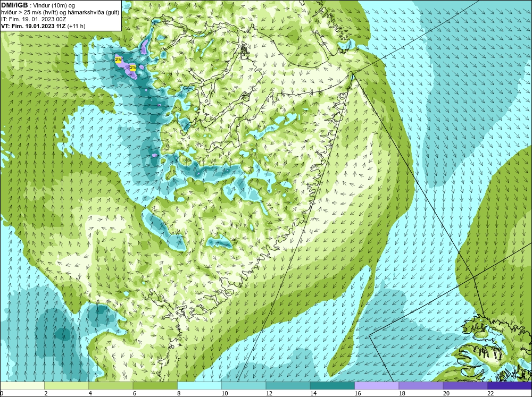The height and width of the screenshot is (397, 532).
Task: Click the 2–4 m/s light green swatch
Action: [66, 386]
